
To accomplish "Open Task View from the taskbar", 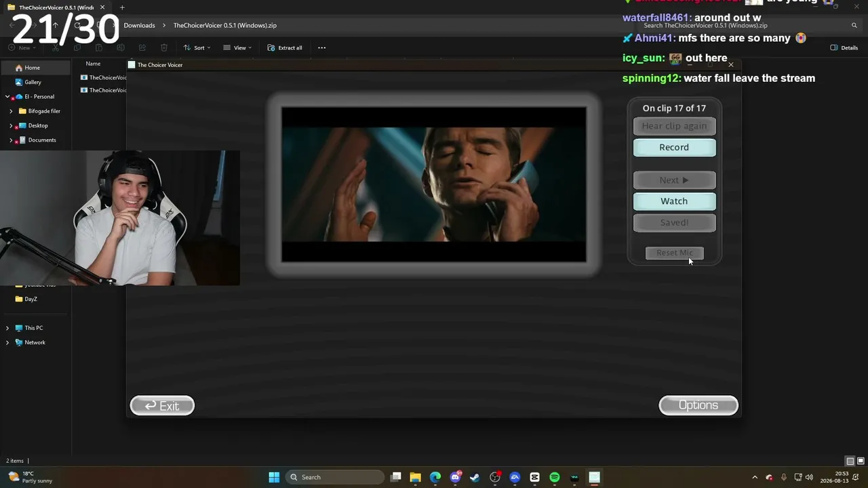I will (396, 477).
